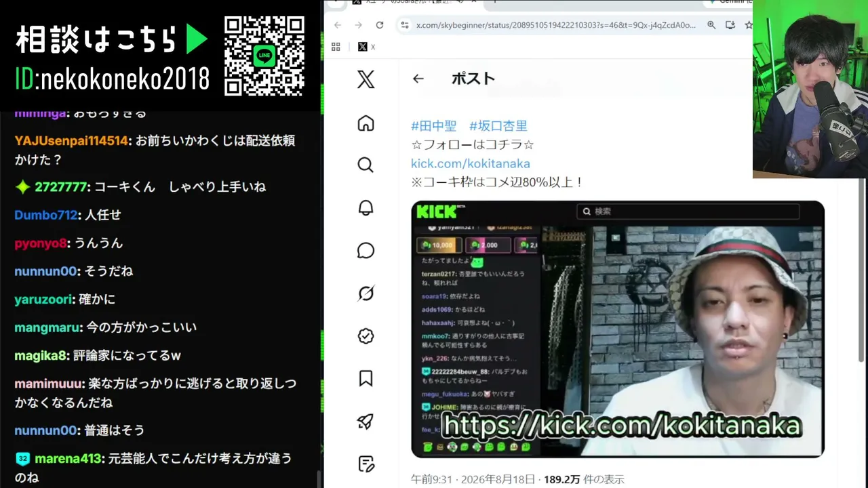
Task: Play the embedded Kick video thumbnail
Action: click(618, 329)
